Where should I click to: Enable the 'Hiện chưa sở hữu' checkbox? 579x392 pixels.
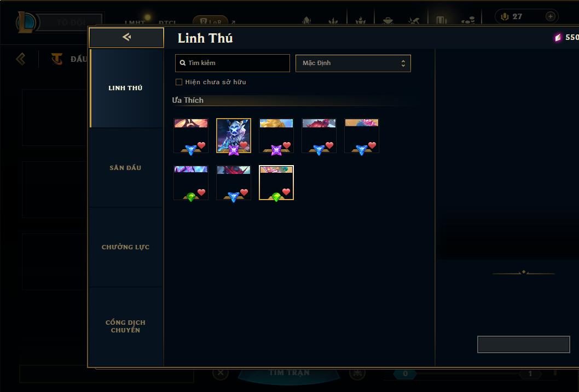click(179, 82)
